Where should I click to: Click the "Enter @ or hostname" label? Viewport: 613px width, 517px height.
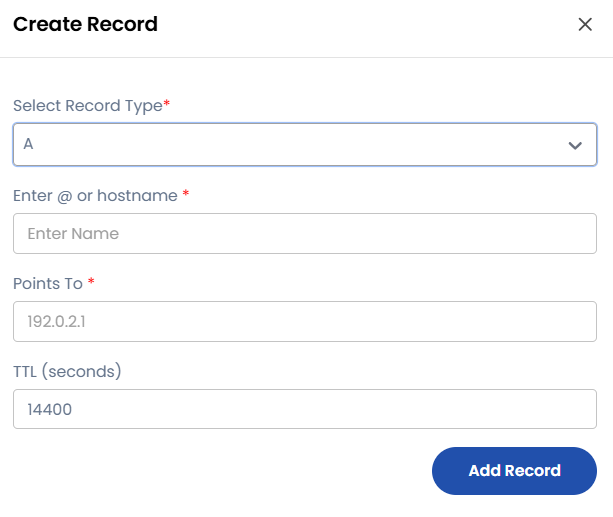[x=95, y=195]
